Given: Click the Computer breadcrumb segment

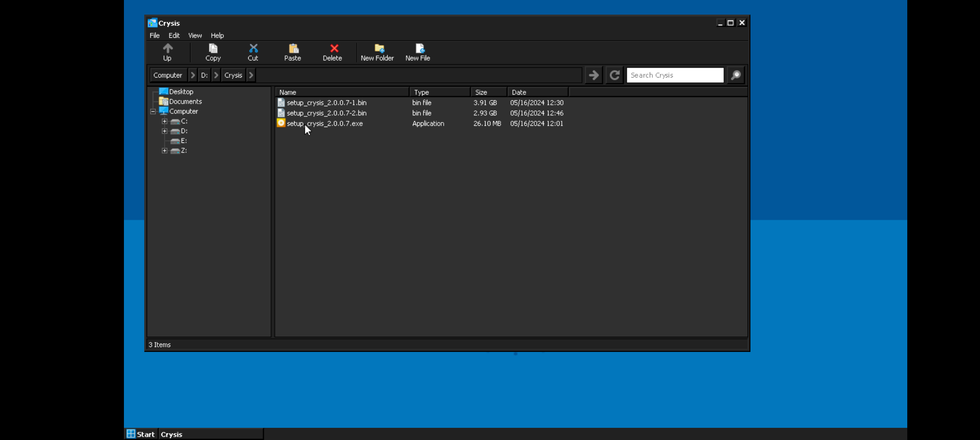Looking at the screenshot, I should pos(168,75).
